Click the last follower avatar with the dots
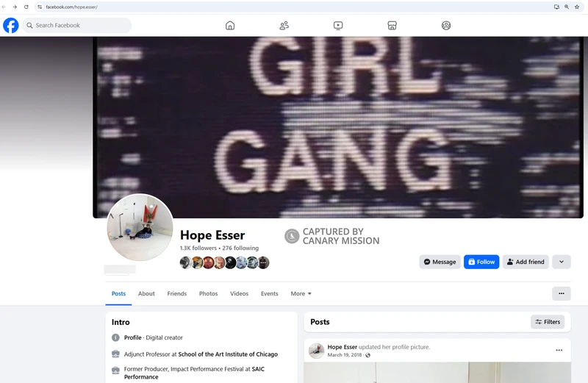 coord(263,262)
